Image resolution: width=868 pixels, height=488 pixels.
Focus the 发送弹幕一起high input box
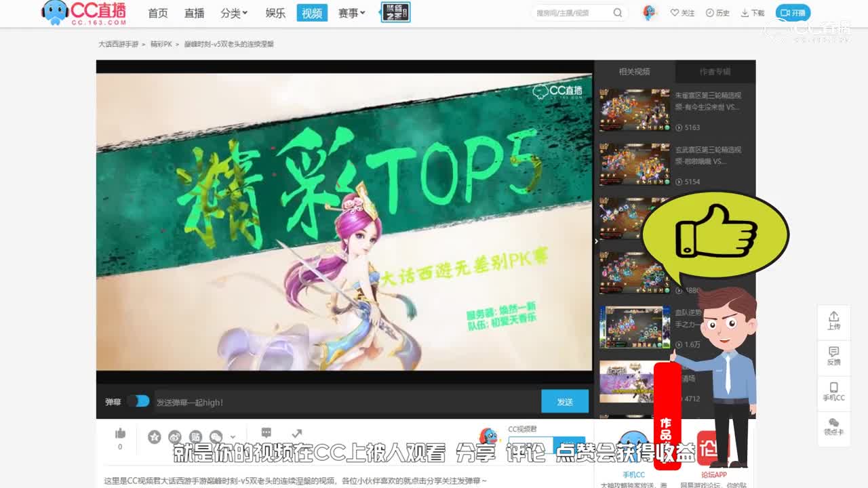347,402
